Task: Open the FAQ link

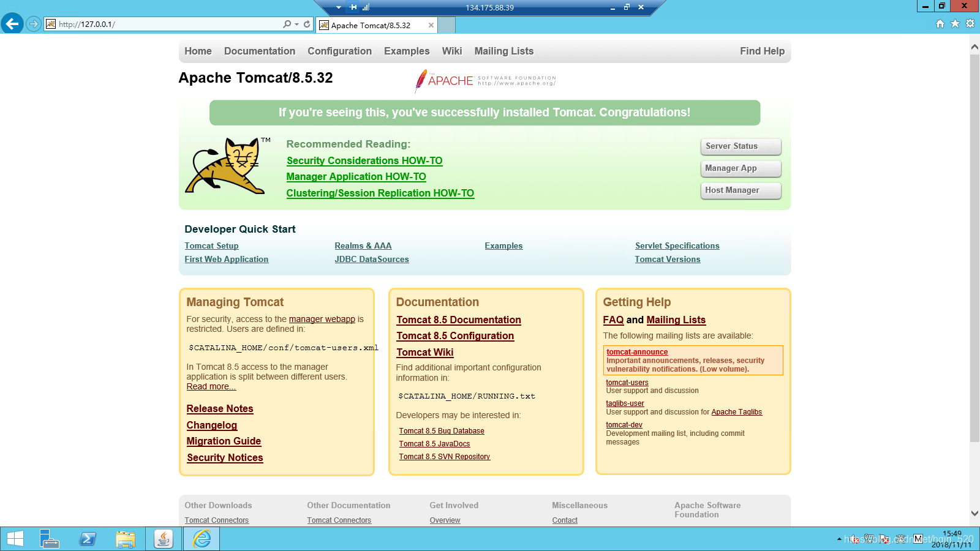Action: click(x=612, y=320)
